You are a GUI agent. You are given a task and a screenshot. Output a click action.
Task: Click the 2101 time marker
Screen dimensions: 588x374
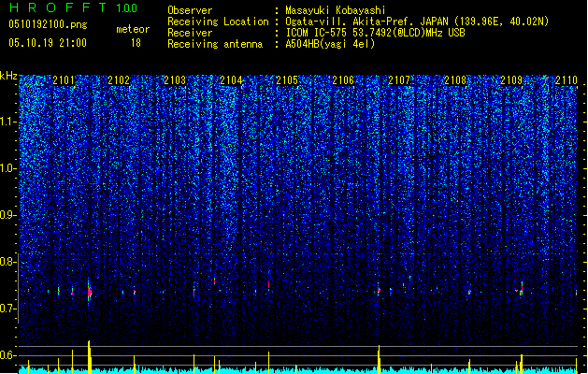pos(64,79)
